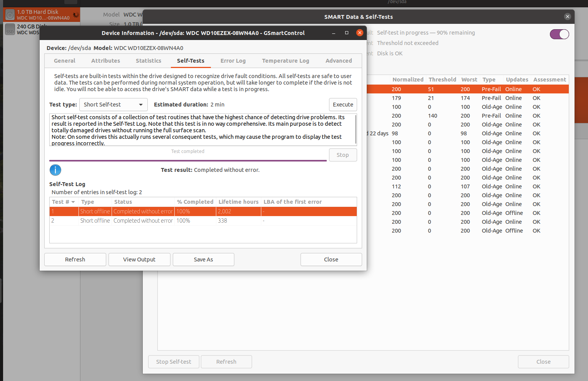Viewport: 588px width, 381px height.
Task: Sort SMART attributes by Normalized column
Action: pos(408,80)
